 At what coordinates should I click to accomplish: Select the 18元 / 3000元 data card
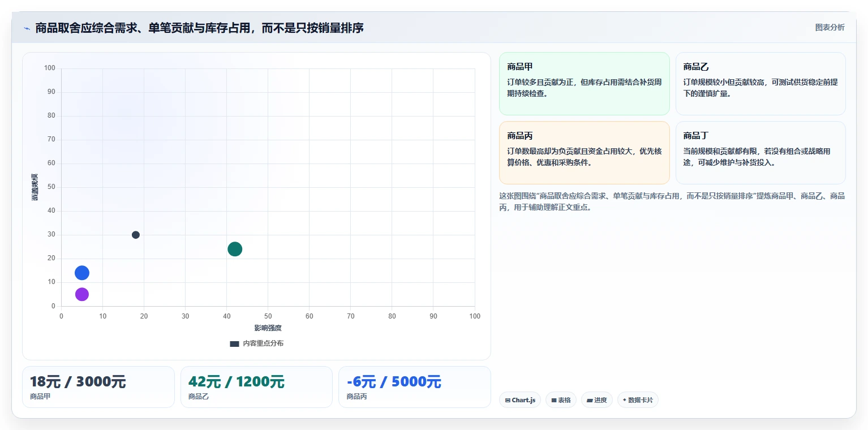98,387
